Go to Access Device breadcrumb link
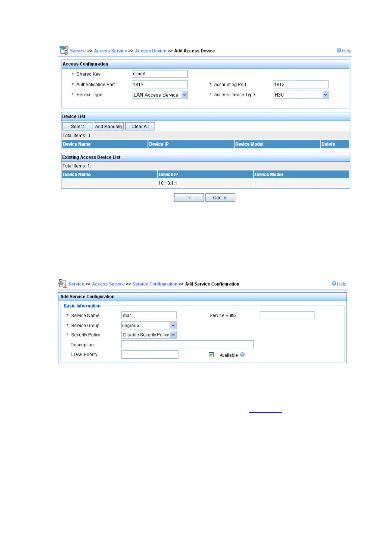Viewport: 392px width, 555px height. coord(151,51)
